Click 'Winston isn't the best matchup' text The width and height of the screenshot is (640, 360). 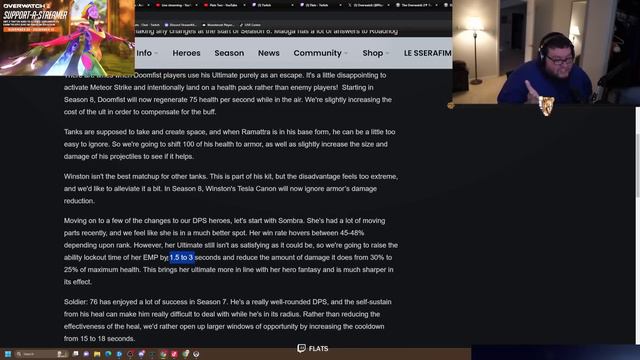point(231,189)
